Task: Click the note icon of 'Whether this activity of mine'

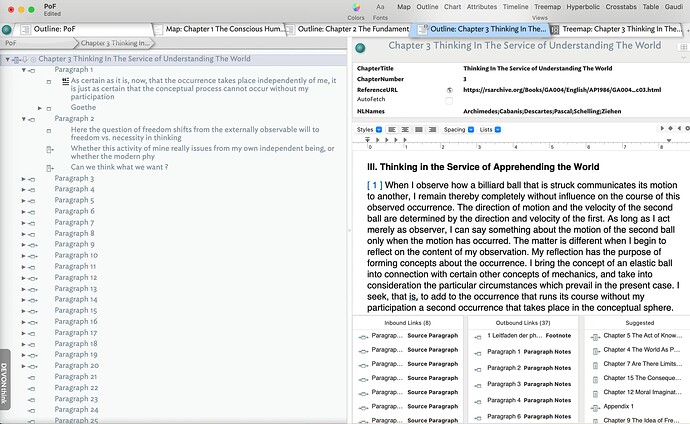Action: 50,150
